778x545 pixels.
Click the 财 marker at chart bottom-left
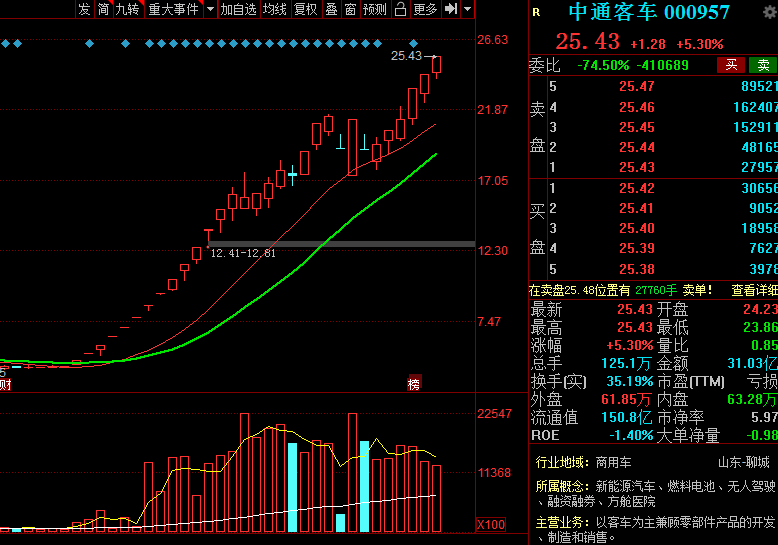[5, 384]
